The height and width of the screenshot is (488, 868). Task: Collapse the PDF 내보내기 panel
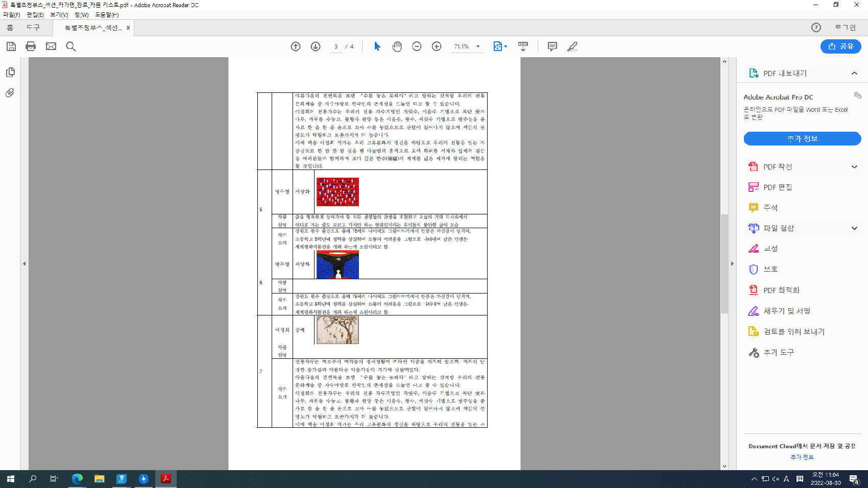(x=854, y=74)
